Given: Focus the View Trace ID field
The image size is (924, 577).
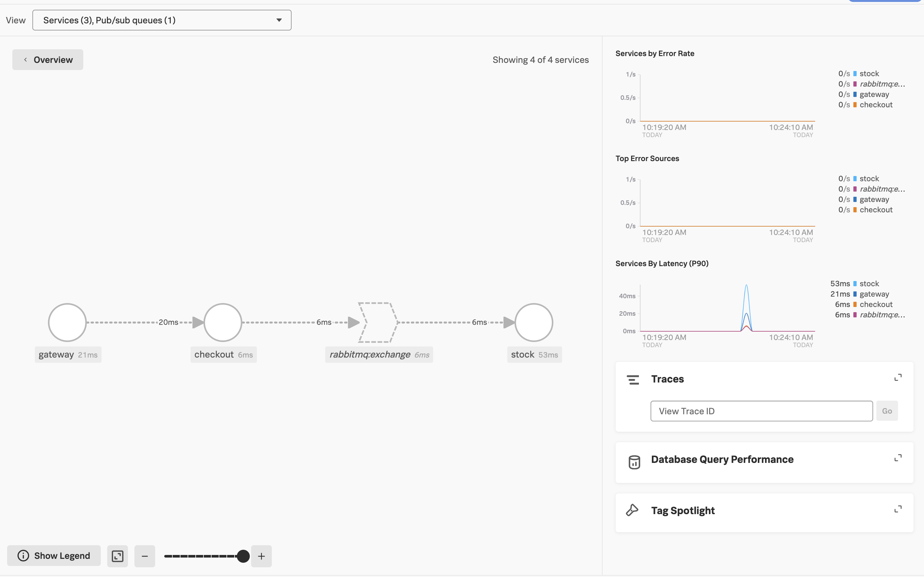Looking at the screenshot, I should coord(761,411).
